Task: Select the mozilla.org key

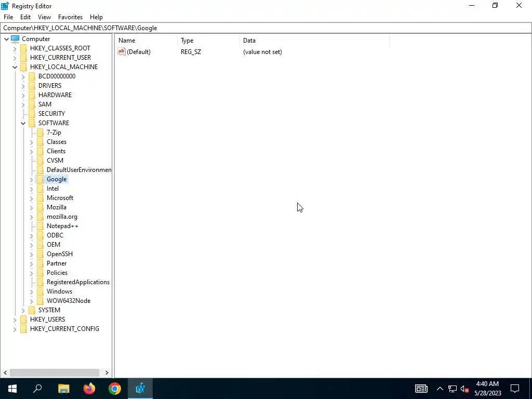Action: [x=62, y=217]
